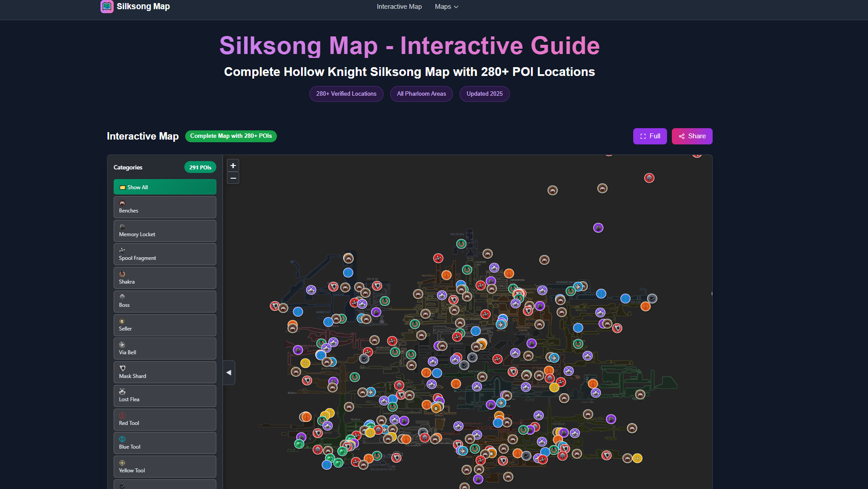The image size is (868, 489).
Task: Toggle the Spool Fragment category
Action: click(165, 255)
